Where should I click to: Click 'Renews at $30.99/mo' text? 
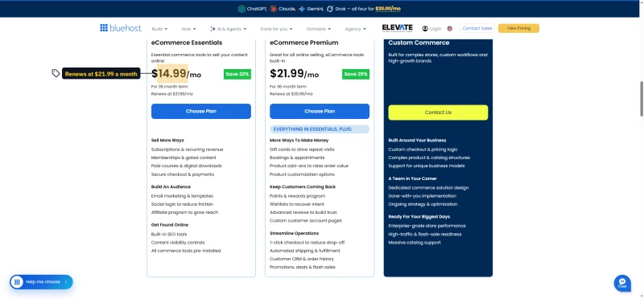tap(291, 94)
